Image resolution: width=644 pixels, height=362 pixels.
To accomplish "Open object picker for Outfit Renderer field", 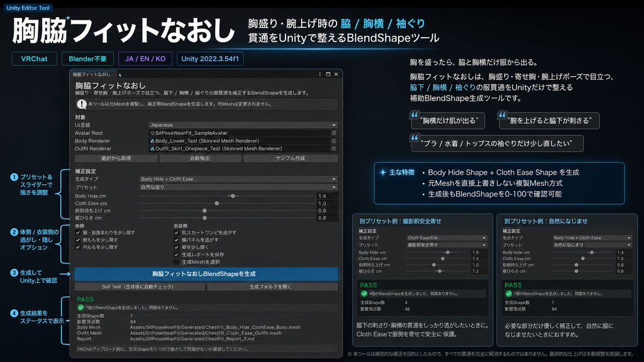I will pyautogui.click(x=334, y=148).
